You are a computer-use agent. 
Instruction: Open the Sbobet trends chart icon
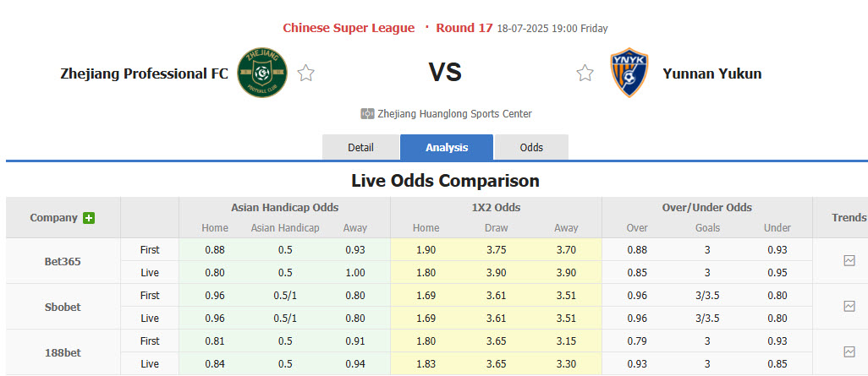pos(849,307)
